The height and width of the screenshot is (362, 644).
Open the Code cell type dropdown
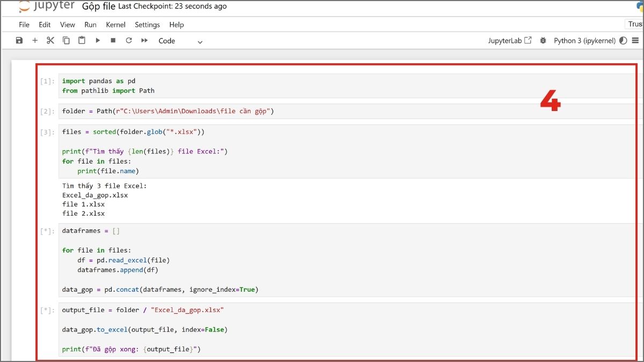180,41
